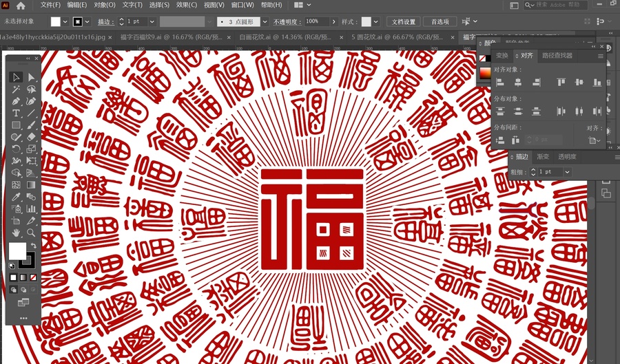This screenshot has height=364, width=620.
Task: Open stroke color dropdown in control bar
Action: click(87, 22)
